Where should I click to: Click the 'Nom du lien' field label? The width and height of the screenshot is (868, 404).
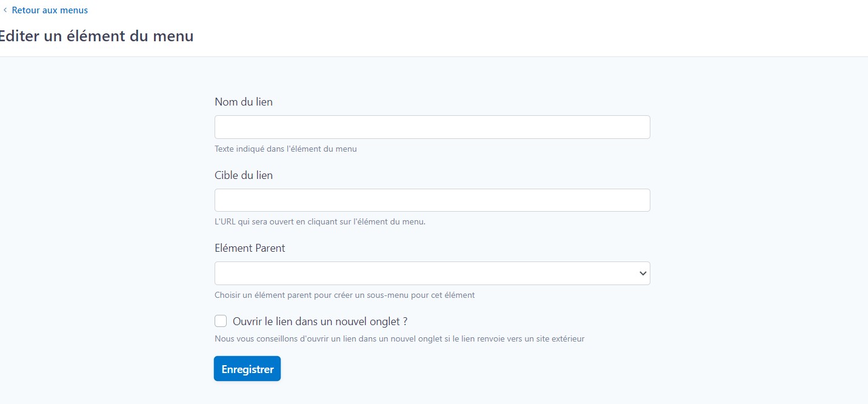pos(244,102)
